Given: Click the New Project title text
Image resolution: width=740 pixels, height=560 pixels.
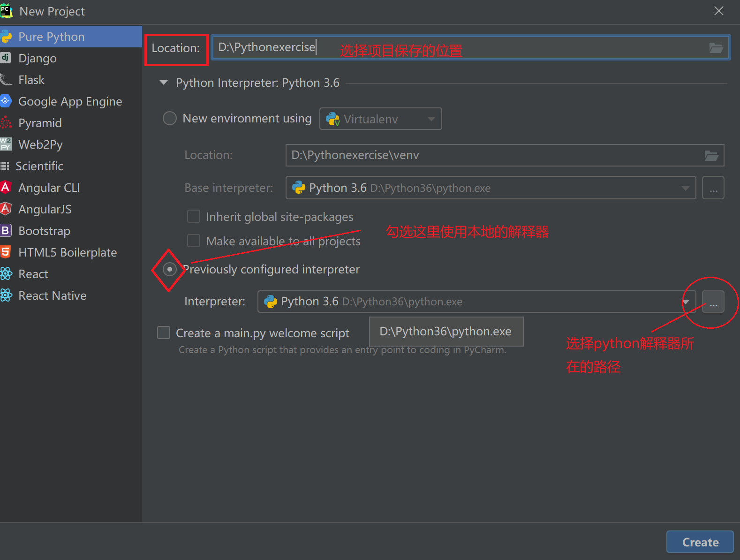Looking at the screenshot, I should click(x=52, y=11).
